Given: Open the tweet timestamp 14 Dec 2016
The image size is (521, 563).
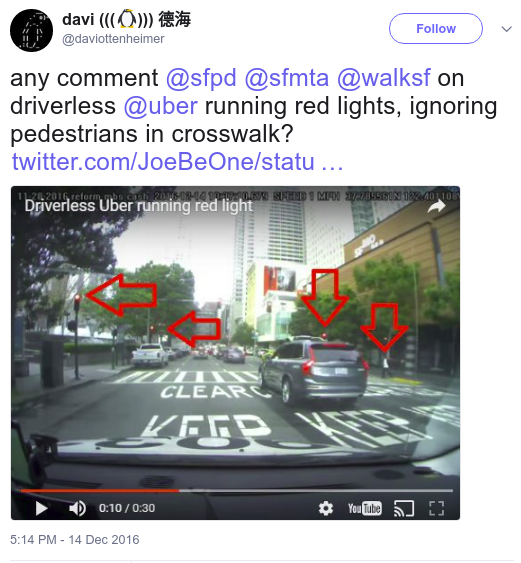Looking at the screenshot, I should (75, 540).
